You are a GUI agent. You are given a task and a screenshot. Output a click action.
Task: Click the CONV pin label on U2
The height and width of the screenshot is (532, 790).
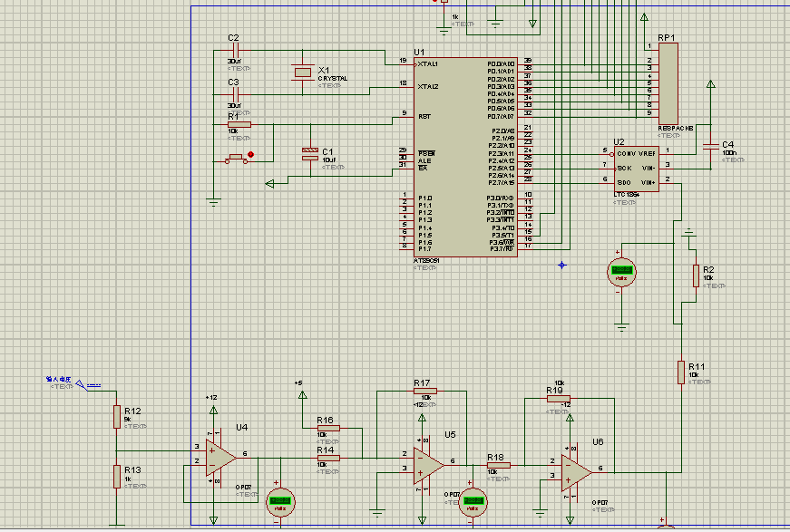(626, 153)
